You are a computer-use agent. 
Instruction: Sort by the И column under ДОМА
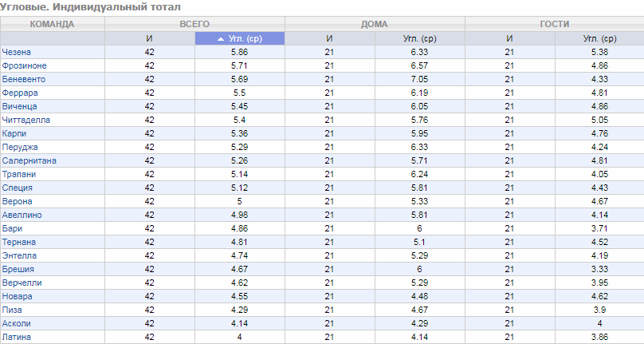pyautogui.click(x=329, y=38)
